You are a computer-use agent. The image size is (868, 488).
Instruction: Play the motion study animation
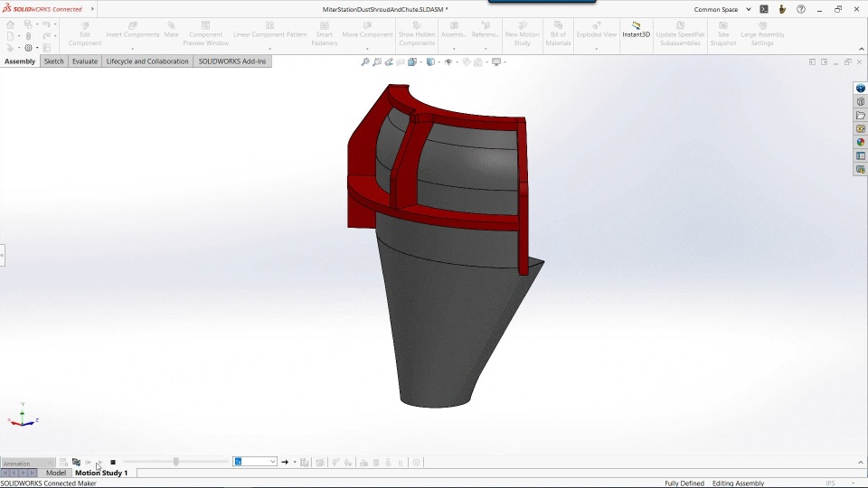[100, 462]
